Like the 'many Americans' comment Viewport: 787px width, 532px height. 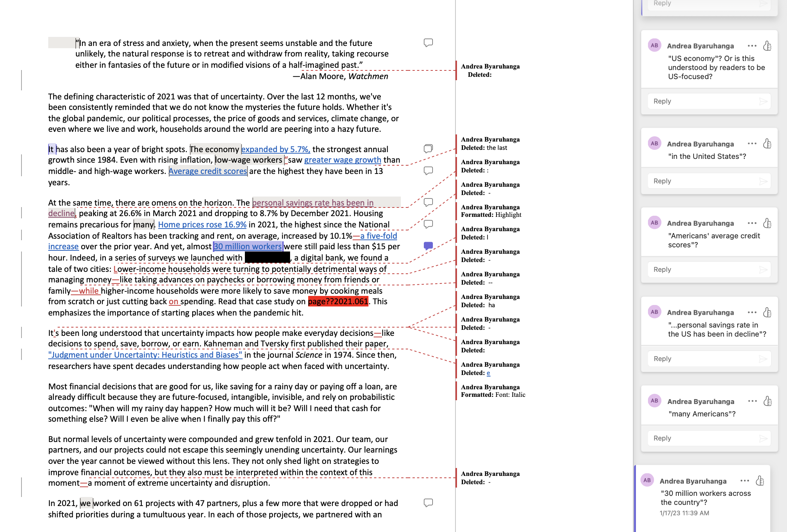click(767, 401)
